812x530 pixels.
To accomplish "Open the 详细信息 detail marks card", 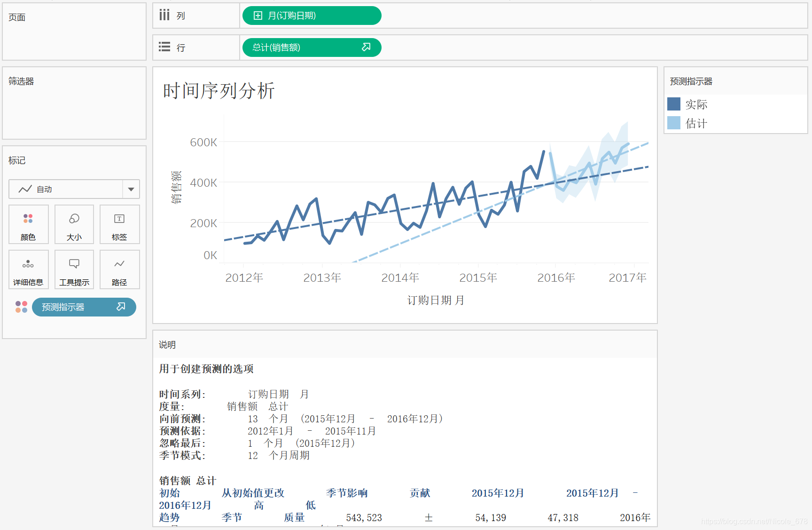I will [28, 269].
